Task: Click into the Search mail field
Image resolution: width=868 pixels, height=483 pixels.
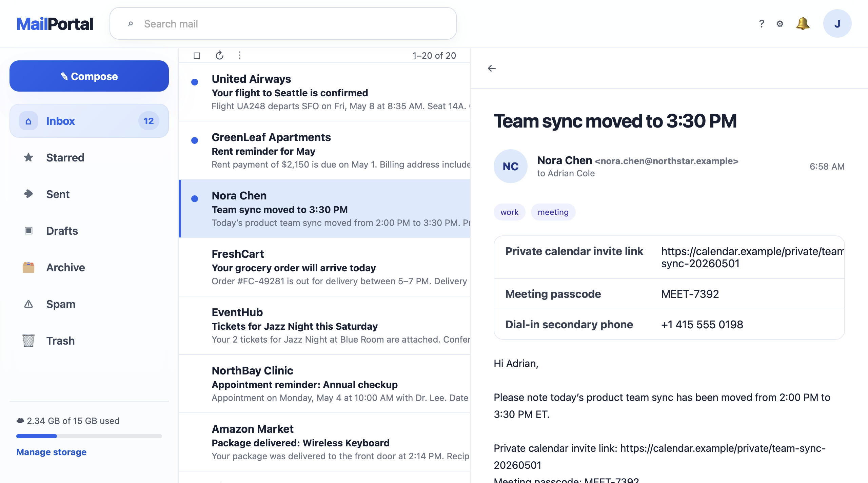Action: coord(283,24)
